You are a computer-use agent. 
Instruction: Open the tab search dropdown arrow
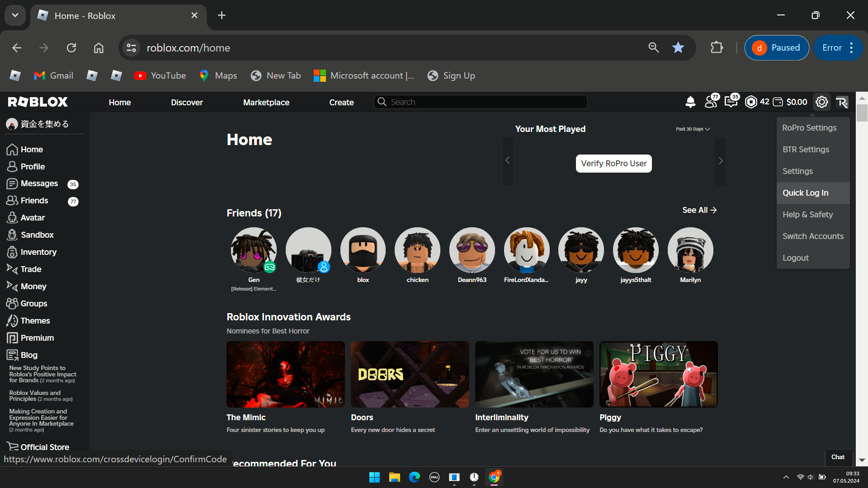click(15, 15)
